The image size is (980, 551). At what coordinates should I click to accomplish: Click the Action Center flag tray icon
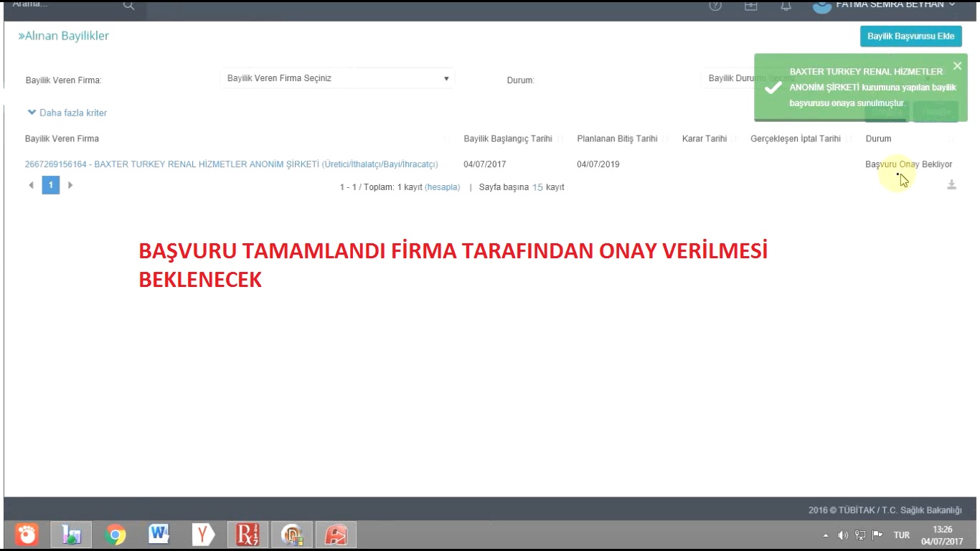[877, 535]
